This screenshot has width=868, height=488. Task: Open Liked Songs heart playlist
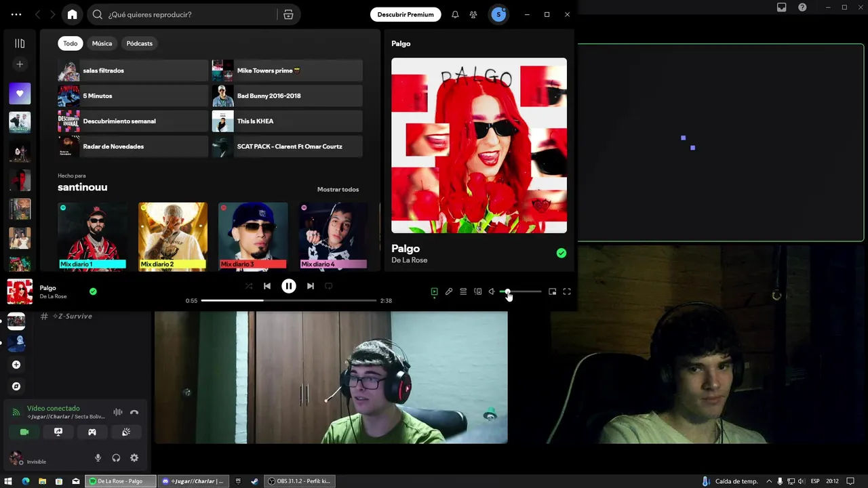tap(20, 94)
